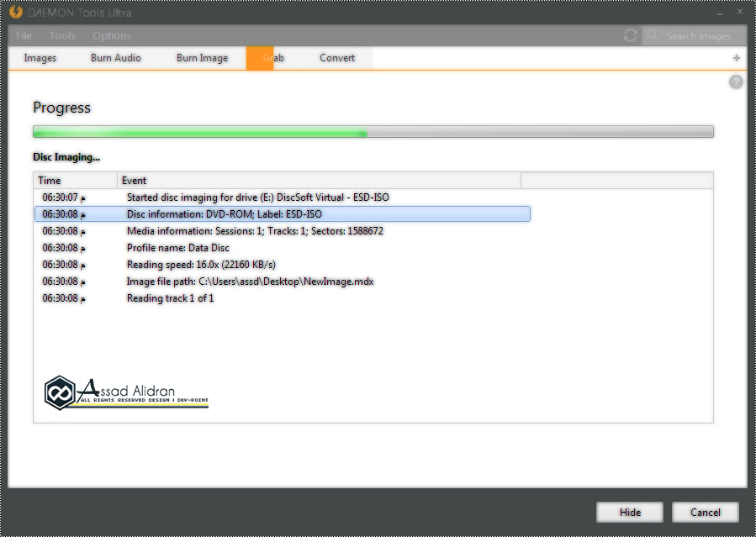Open the File menu

coord(24,35)
